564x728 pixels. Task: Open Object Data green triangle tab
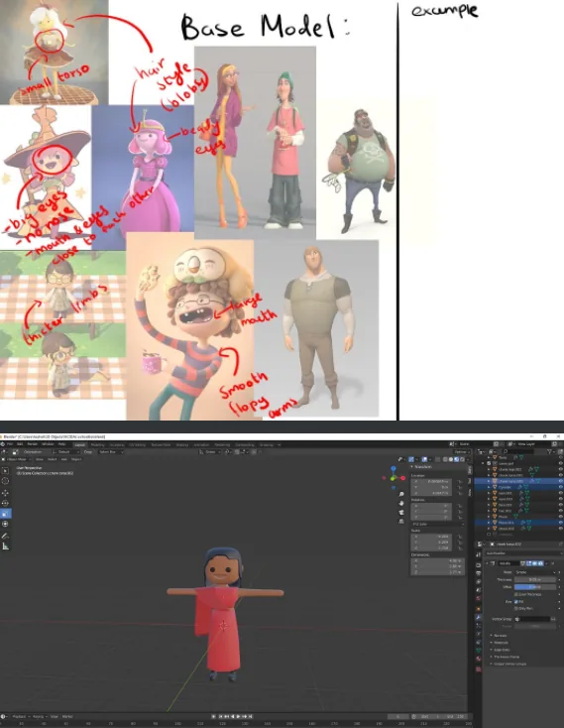click(478, 650)
